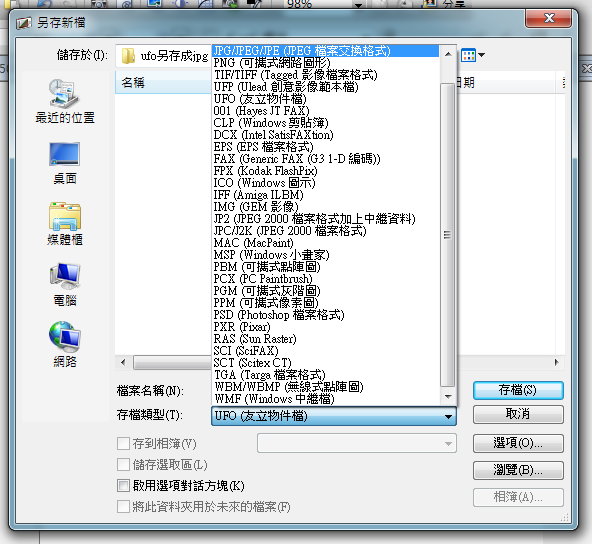Open Libraries (媒體櫃) in places bar

65,224
